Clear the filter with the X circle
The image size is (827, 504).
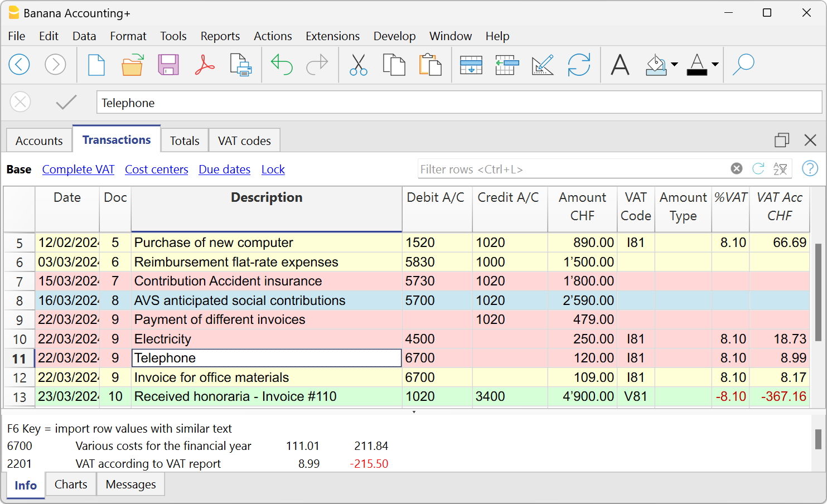(736, 168)
